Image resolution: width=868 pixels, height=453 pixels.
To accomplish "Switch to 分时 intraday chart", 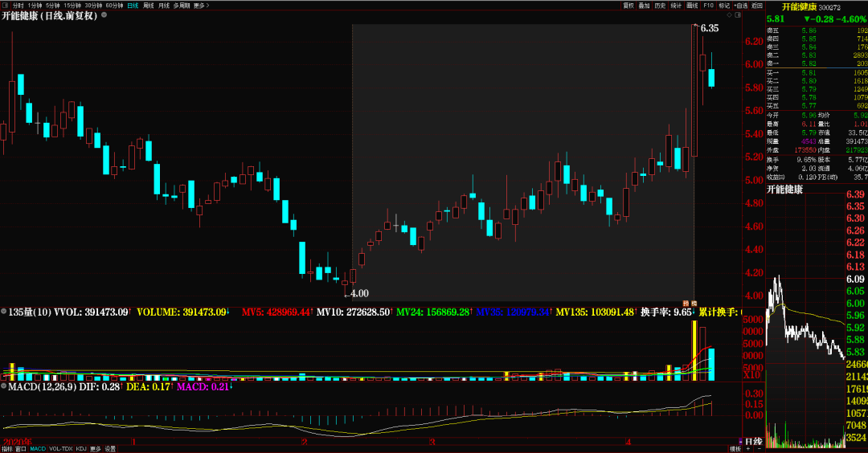I will tap(18, 6).
